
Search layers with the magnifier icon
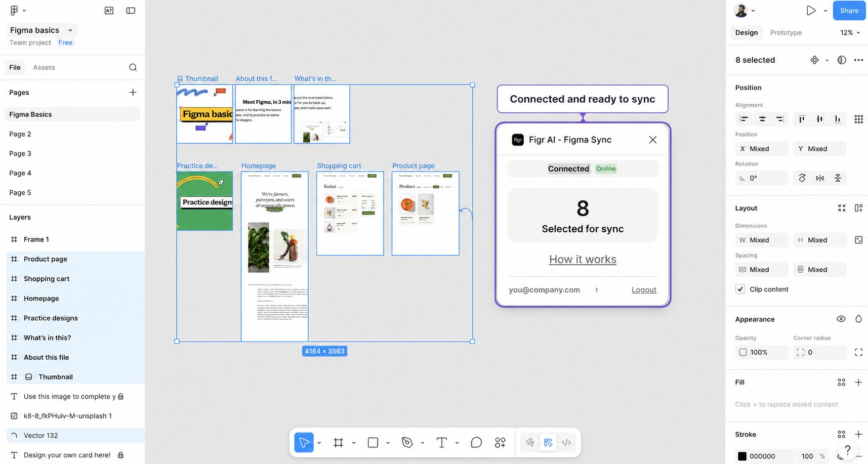(x=133, y=67)
